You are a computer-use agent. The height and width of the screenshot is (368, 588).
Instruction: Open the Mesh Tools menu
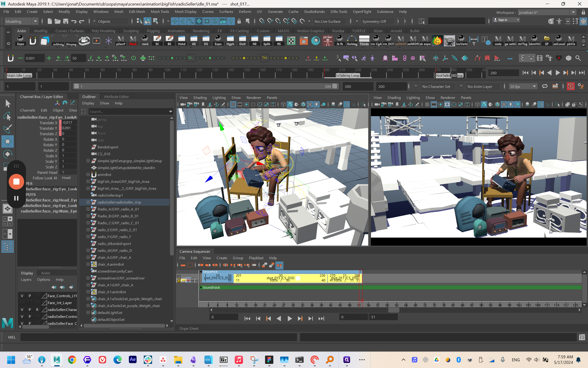tap(160, 12)
